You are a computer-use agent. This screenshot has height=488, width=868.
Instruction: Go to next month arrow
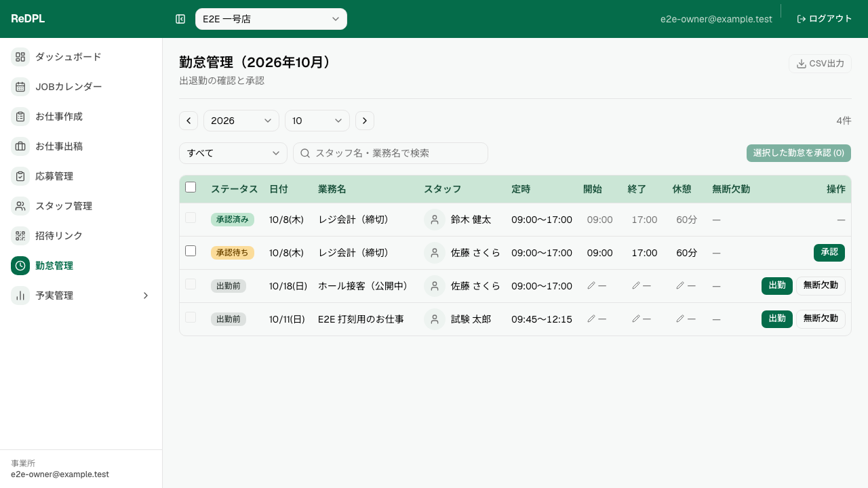(x=365, y=121)
